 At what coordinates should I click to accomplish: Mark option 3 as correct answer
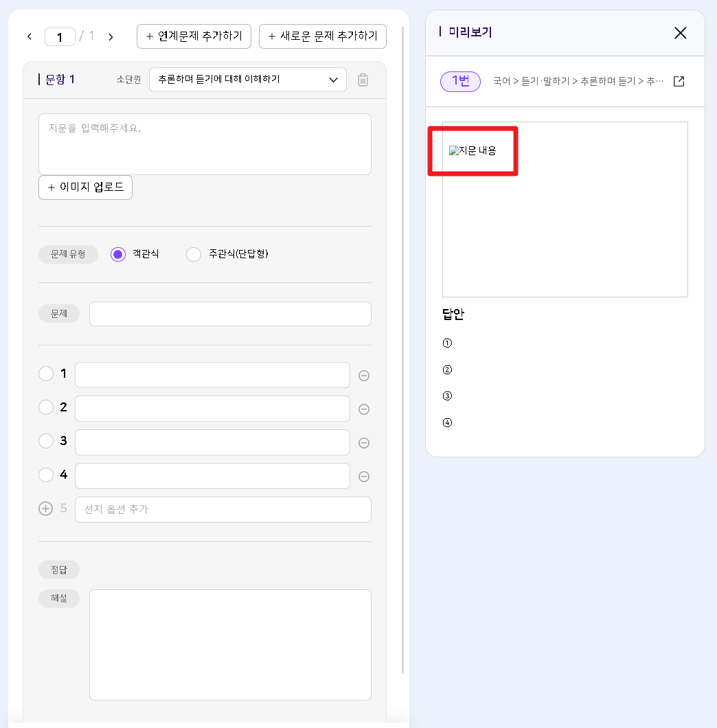(x=46, y=441)
